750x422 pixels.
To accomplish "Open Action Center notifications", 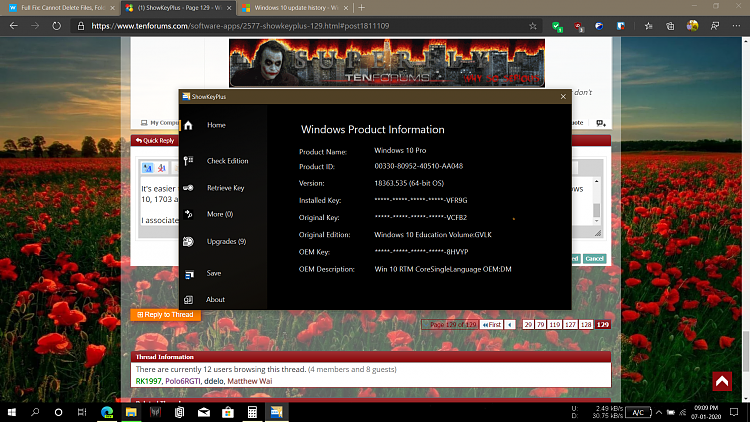I will click(x=734, y=412).
